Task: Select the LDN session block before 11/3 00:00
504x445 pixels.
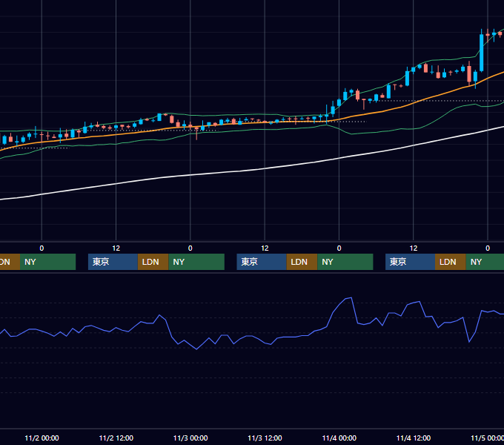Action: pos(153,262)
